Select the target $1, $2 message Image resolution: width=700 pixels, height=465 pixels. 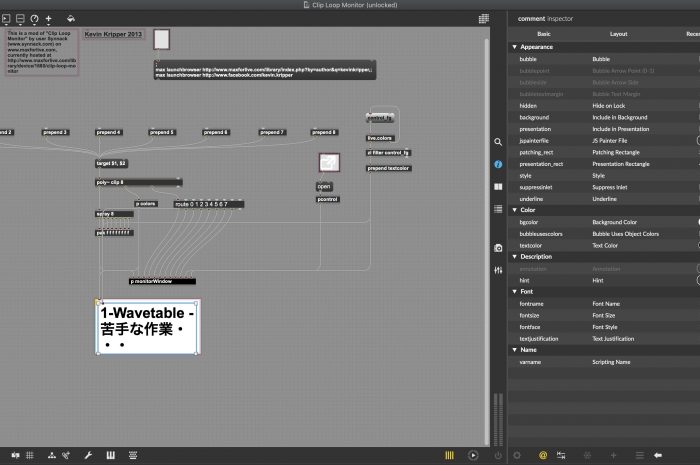tap(112, 163)
